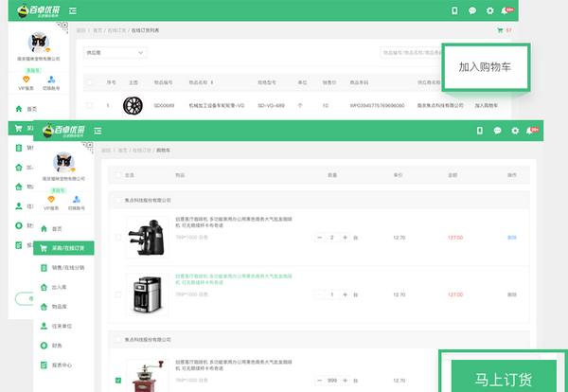The width and height of the screenshot is (568, 392).
Task: Decrease quantity of espresso machine (quantity 2)
Action: tap(320, 238)
